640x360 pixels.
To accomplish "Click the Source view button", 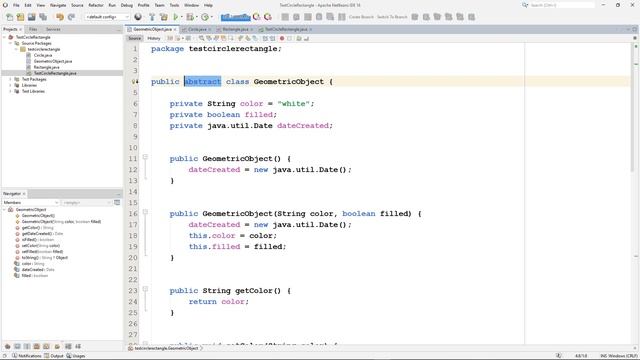I will [x=134, y=38].
